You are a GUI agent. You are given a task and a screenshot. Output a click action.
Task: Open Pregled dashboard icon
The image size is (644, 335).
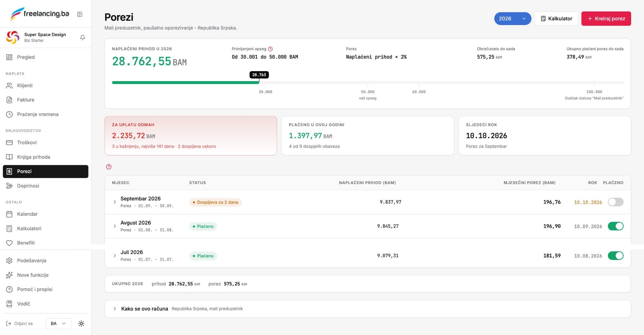9,57
